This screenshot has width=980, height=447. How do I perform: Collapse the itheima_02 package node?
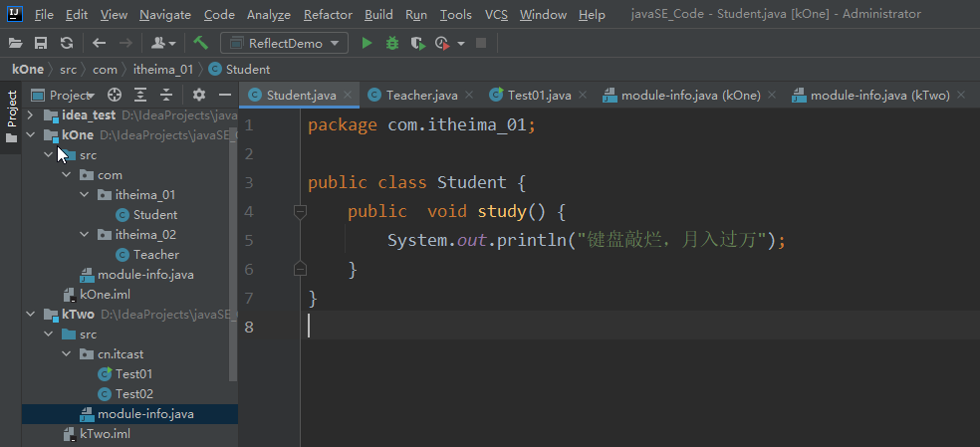(85, 235)
